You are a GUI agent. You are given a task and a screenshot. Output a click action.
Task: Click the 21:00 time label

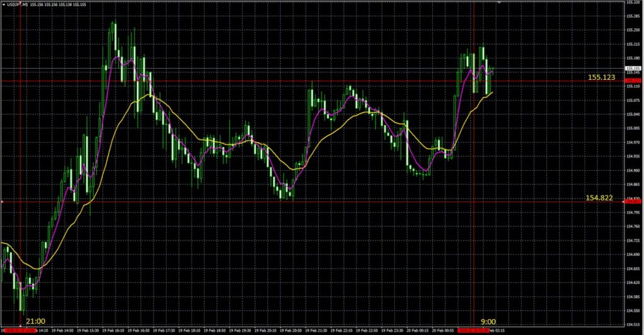(x=36, y=321)
